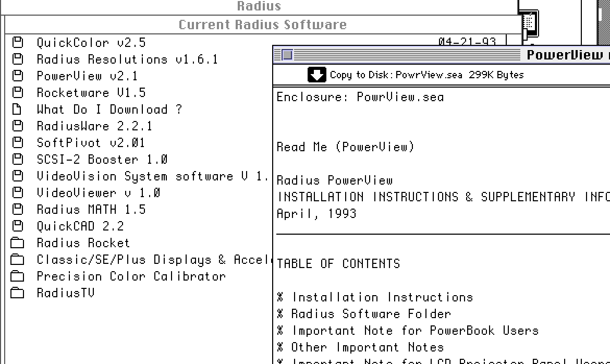Click the folder icon beside Precision Color Calibrator
This screenshot has width=610, height=364.
pyautogui.click(x=17, y=277)
